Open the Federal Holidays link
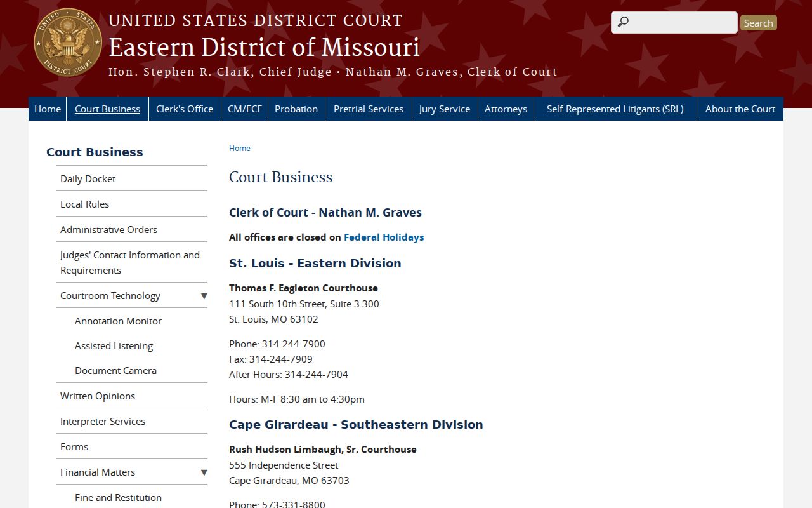The height and width of the screenshot is (508, 812). tap(384, 237)
